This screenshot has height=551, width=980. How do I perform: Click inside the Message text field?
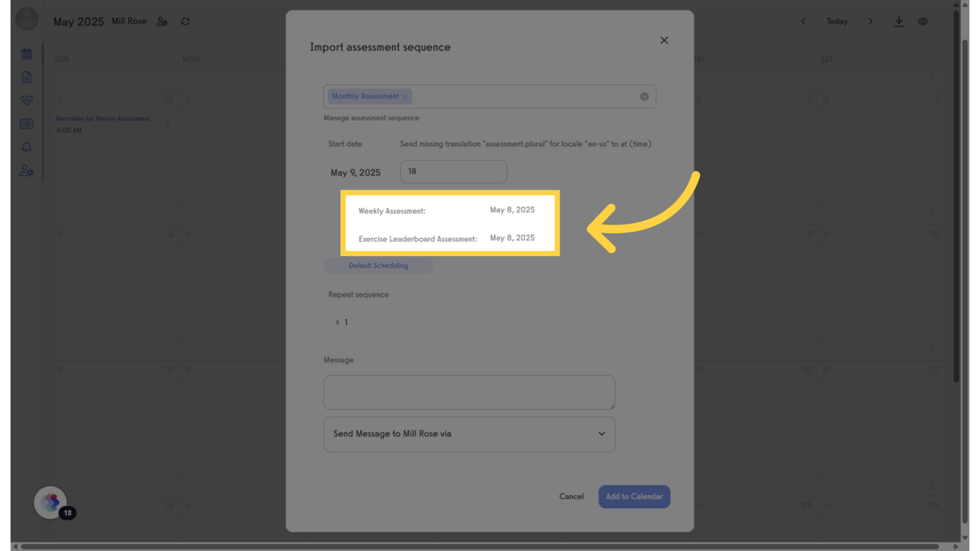point(469,392)
